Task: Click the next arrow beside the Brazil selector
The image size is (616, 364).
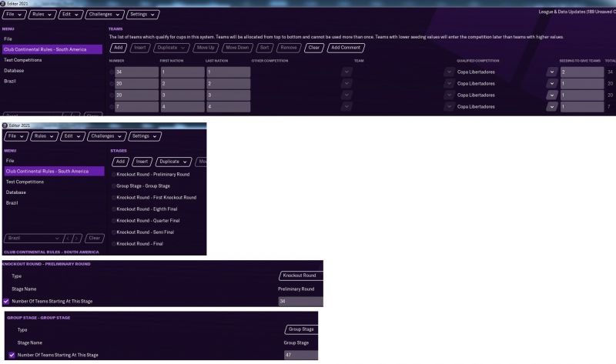Action: 76,239
